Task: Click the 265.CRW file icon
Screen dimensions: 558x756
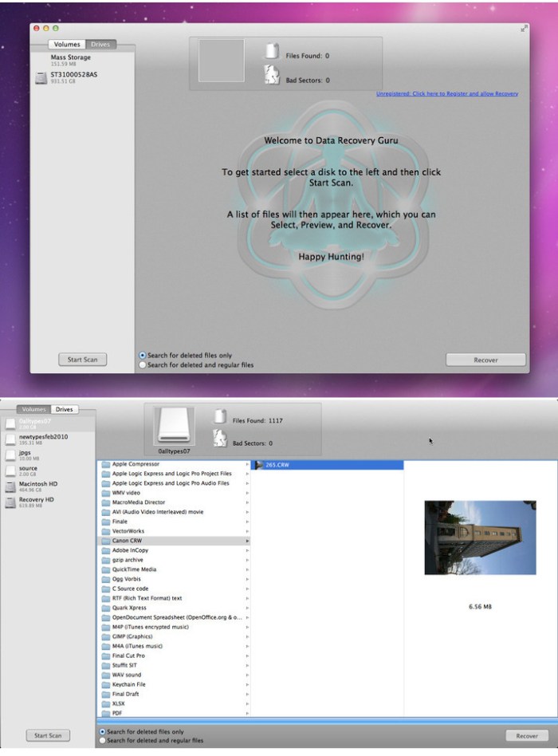Action: 259,465
